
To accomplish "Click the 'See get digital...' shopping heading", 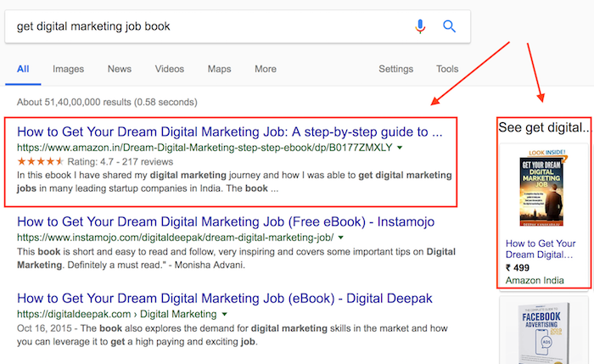I will (x=544, y=127).
